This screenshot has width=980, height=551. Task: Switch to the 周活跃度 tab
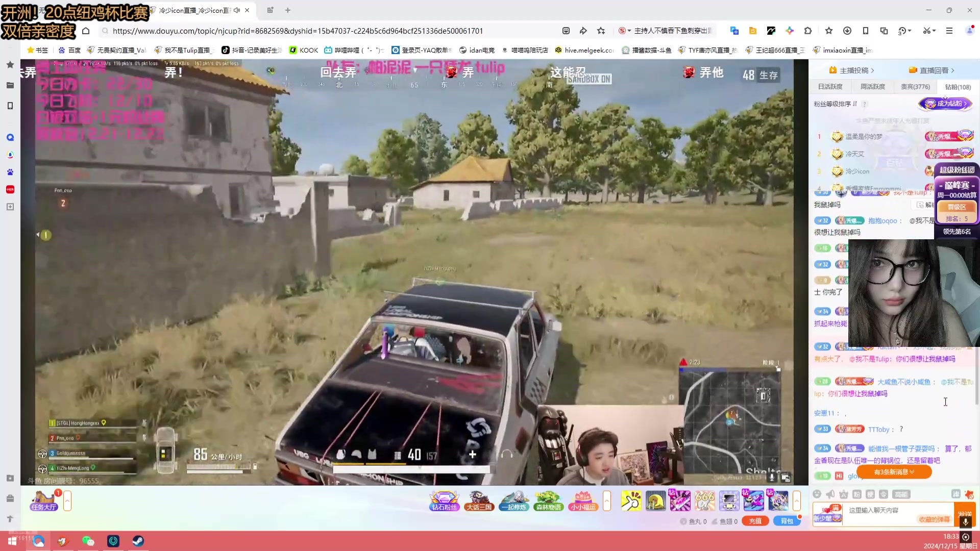(872, 87)
